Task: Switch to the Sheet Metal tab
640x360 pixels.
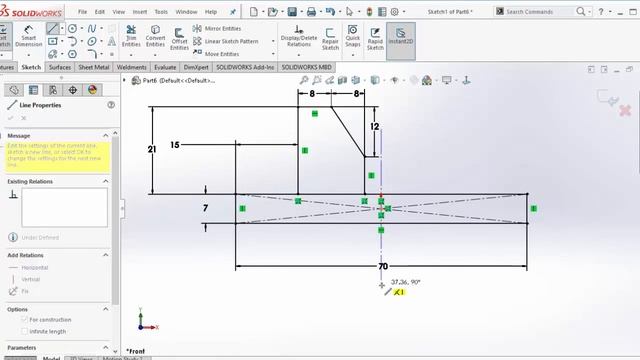Action: tap(93, 67)
